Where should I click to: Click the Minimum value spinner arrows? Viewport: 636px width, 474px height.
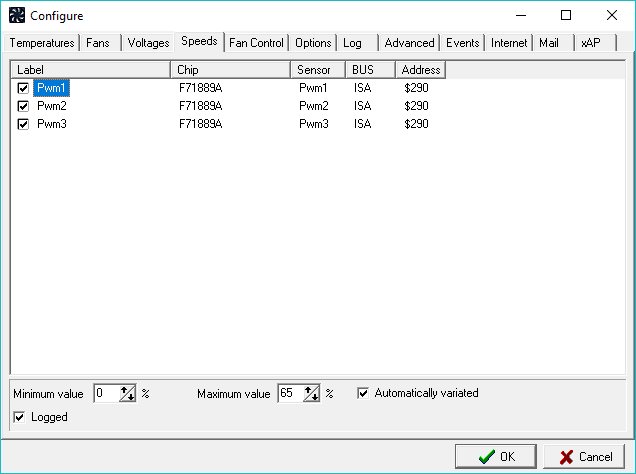point(127,393)
